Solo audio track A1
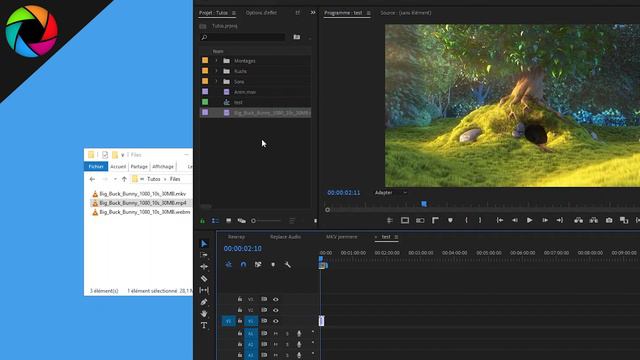 [287, 333]
